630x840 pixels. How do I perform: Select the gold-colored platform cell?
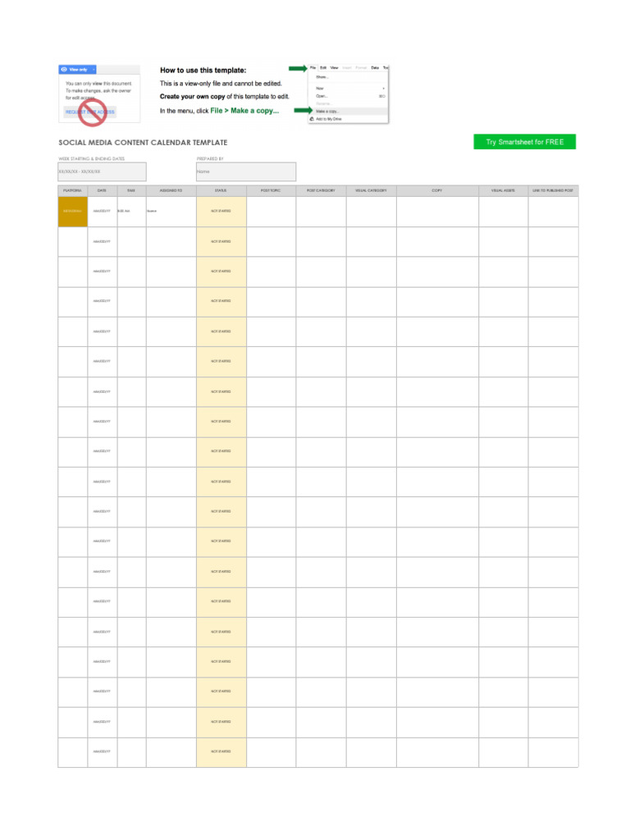click(72, 212)
